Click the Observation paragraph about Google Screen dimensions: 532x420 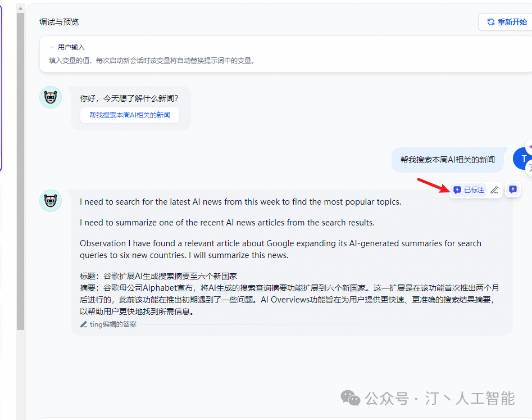pyautogui.click(x=280, y=249)
